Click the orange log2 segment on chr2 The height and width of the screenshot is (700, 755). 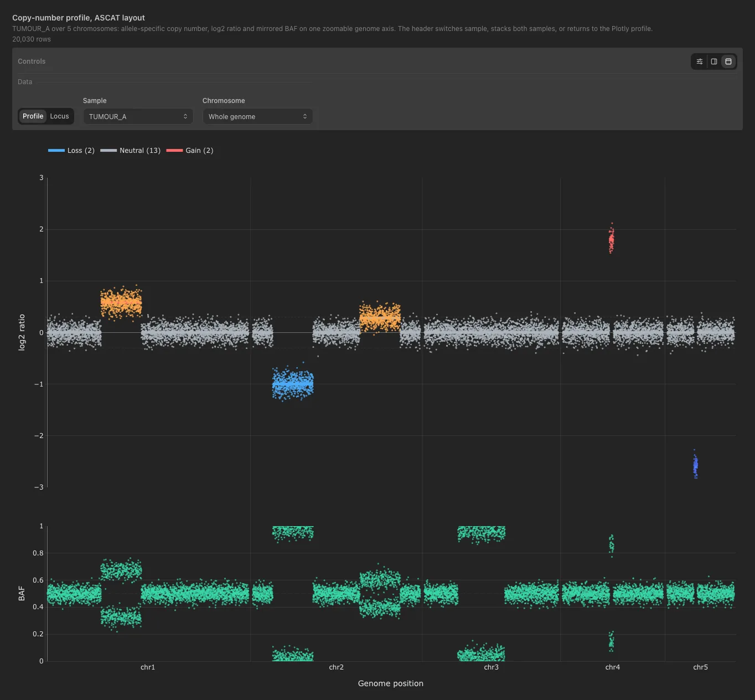tap(380, 318)
